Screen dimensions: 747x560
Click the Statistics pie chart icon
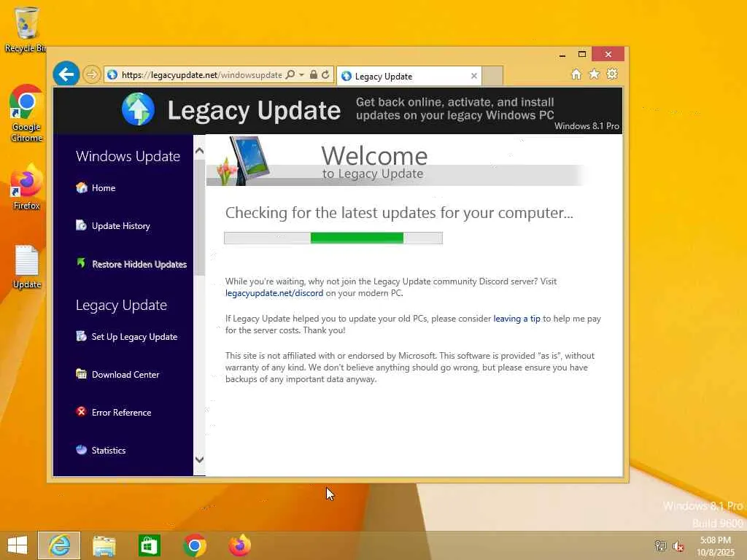(82, 449)
